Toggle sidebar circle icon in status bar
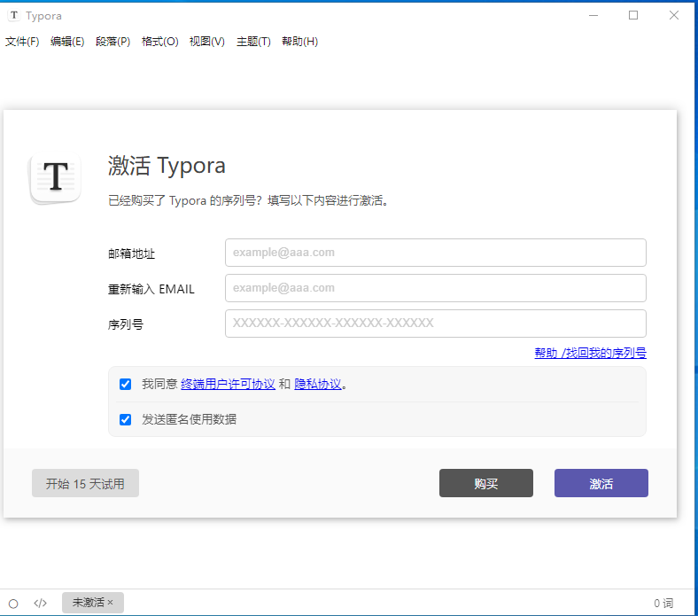Screen dimensions: 698x616 [13, 604]
